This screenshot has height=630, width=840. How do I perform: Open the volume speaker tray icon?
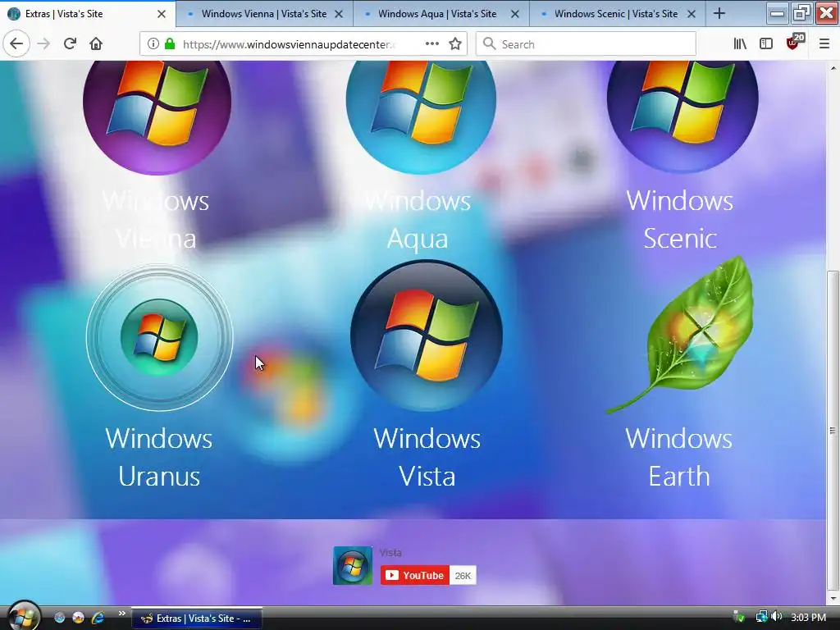click(776, 617)
